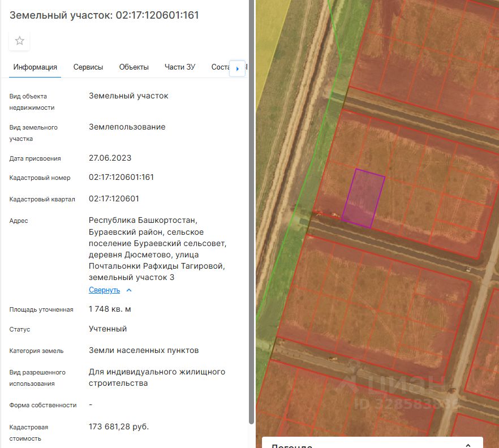
Task: Click the Кадастровый номер label
Action: pyautogui.click(x=40, y=178)
